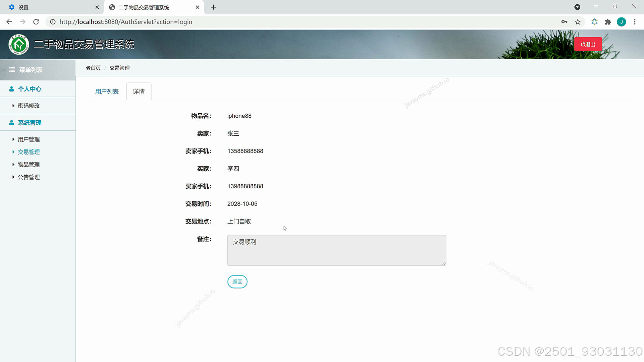Screen dimensions: 644x362
Task: Switch to the 设置 browser tab
Action: 52,7
